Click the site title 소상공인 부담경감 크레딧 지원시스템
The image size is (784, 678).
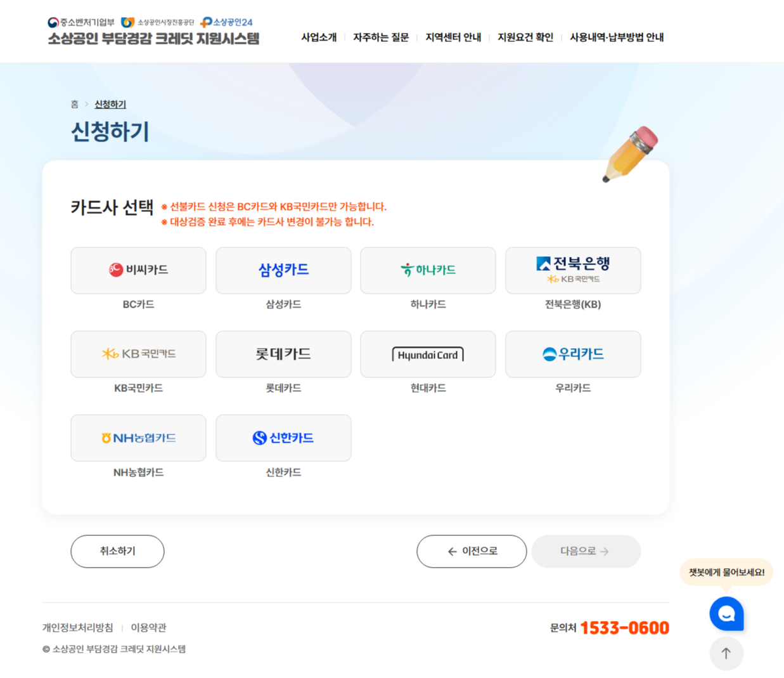click(x=154, y=39)
